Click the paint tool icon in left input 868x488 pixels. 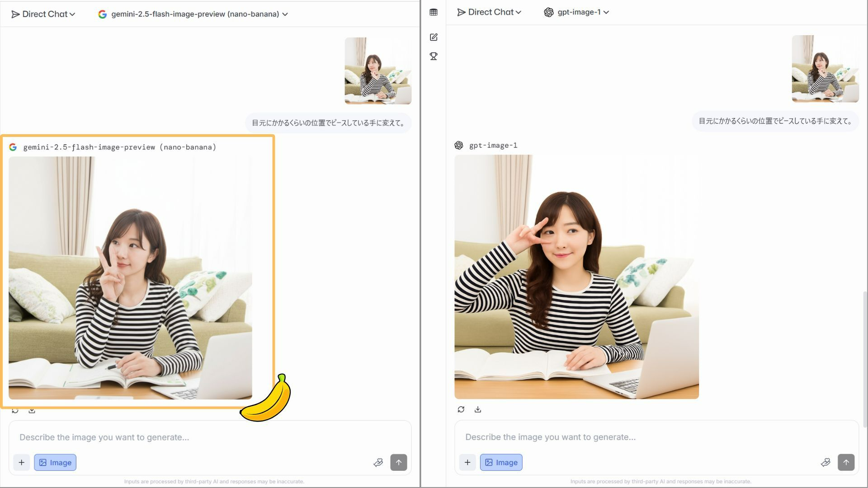click(378, 462)
